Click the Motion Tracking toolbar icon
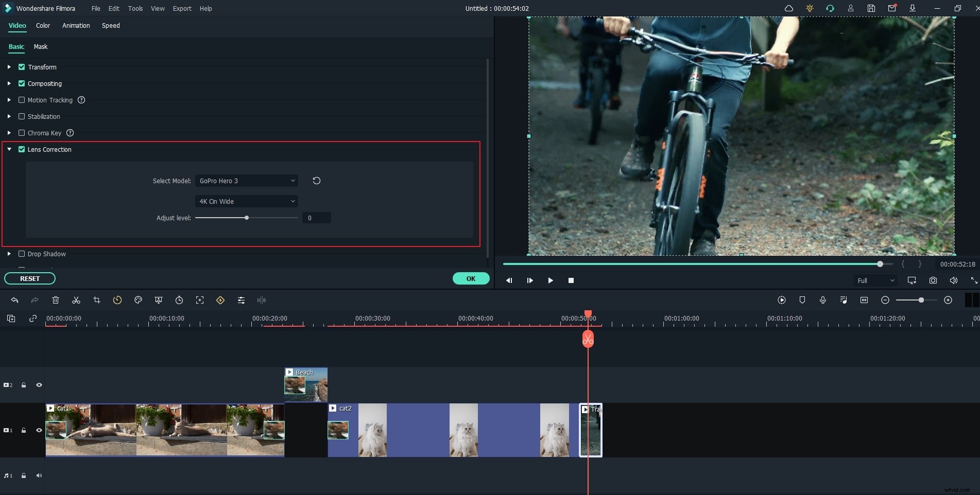 pyautogui.click(x=200, y=300)
